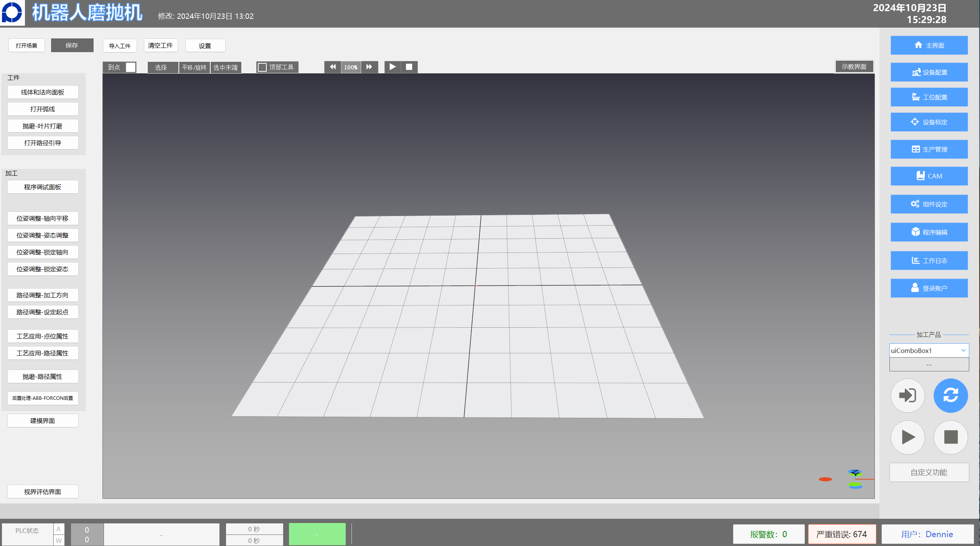Start processing with large round play button
Image resolution: width=980 pixels, height=546 pixels.
click(907, 437)
